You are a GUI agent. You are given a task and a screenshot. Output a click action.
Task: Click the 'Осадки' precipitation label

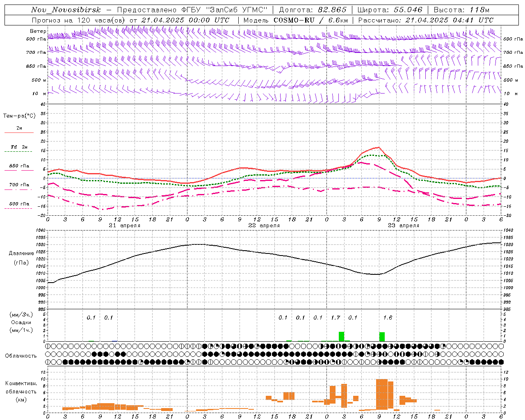[x=21, y=323]
